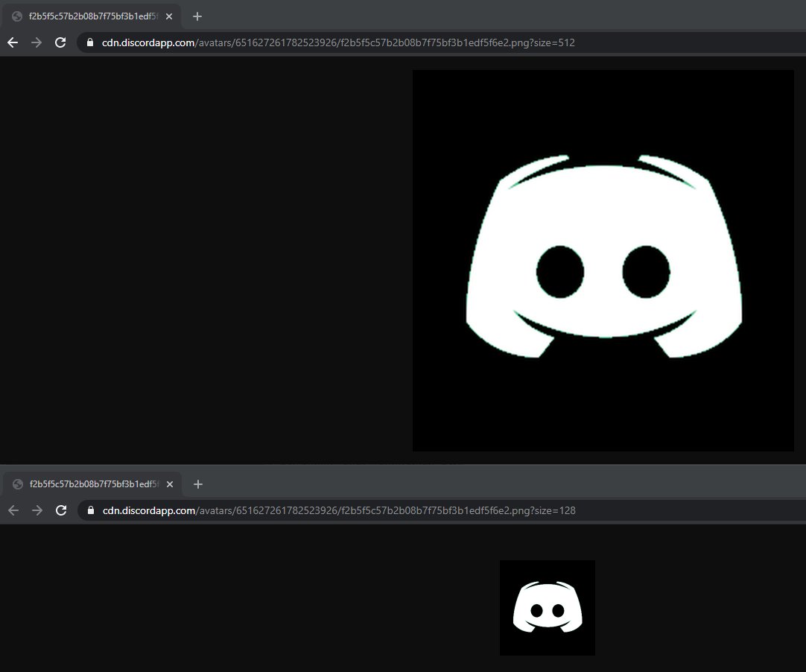Click the address bar with size=128 URL
This screenshot has height=672, width=806.
coord(442,510)
